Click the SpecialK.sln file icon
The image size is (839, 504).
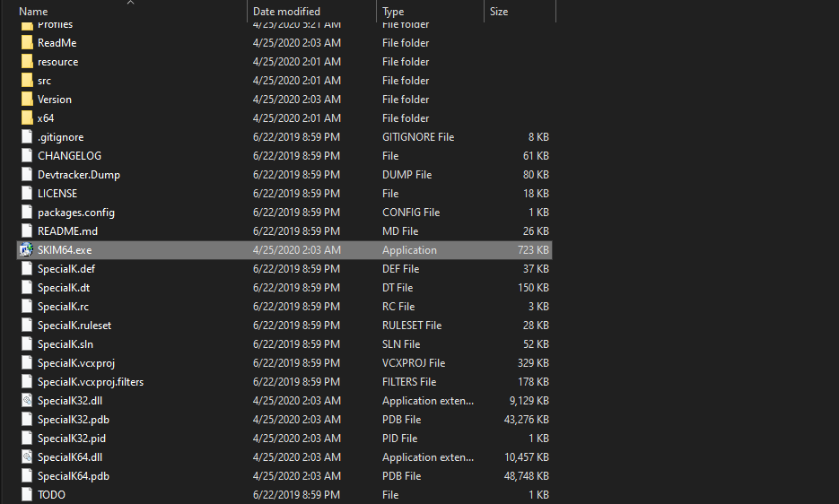tap(26, 344)
